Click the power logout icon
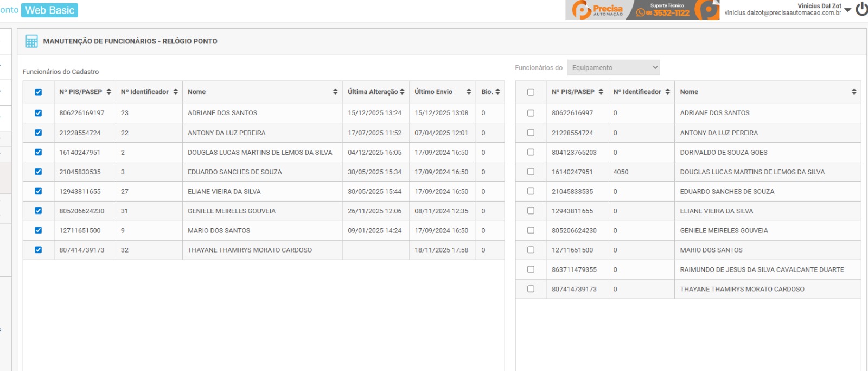 (861, 9)
